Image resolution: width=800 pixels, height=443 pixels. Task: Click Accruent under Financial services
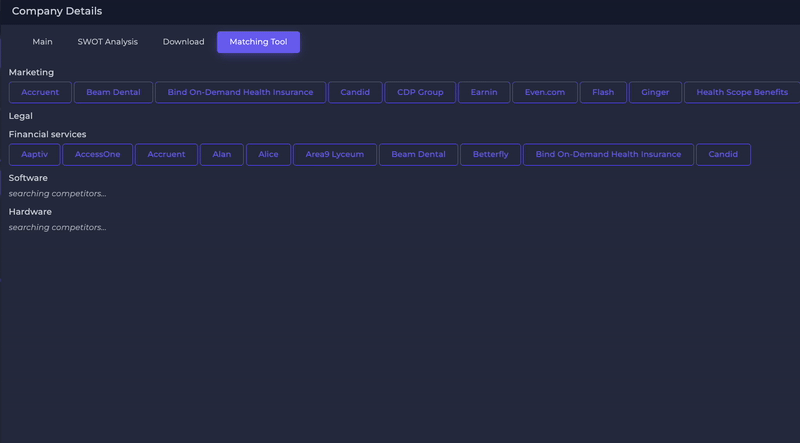click(166, 154)
